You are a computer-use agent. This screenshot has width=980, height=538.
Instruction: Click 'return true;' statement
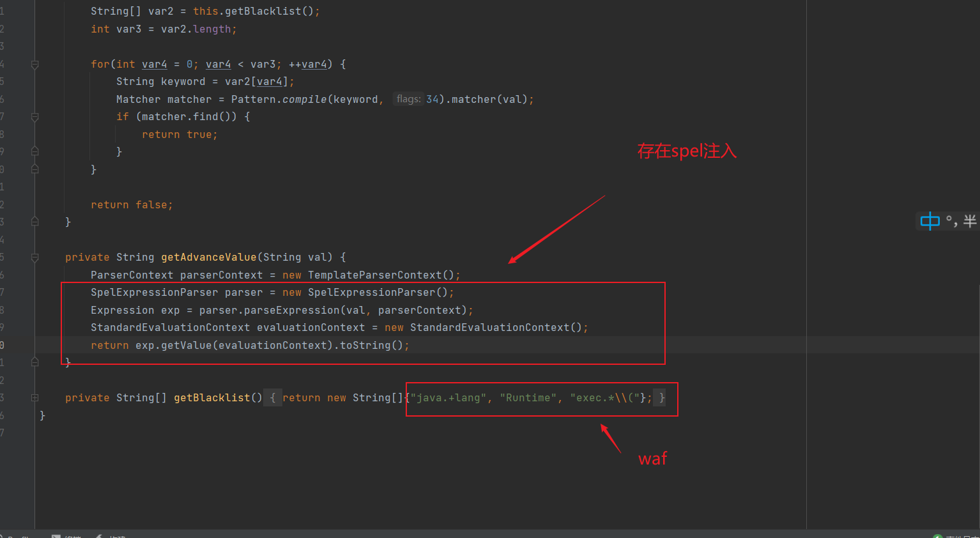[180, 134]
